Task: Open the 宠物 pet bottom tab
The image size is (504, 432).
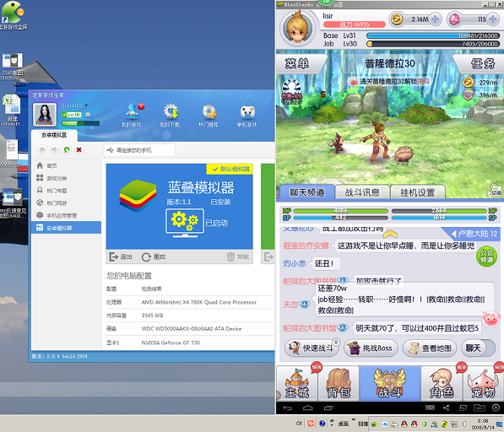Action: pyautogui.click(x=484, y=384)
